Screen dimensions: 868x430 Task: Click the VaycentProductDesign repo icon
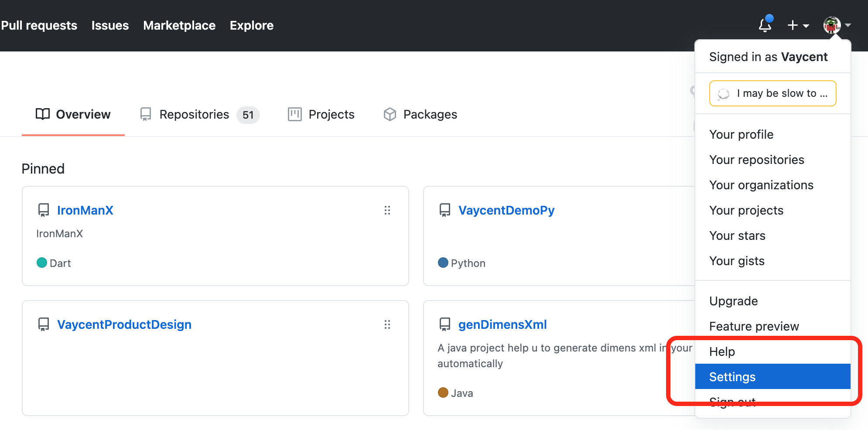44,324
